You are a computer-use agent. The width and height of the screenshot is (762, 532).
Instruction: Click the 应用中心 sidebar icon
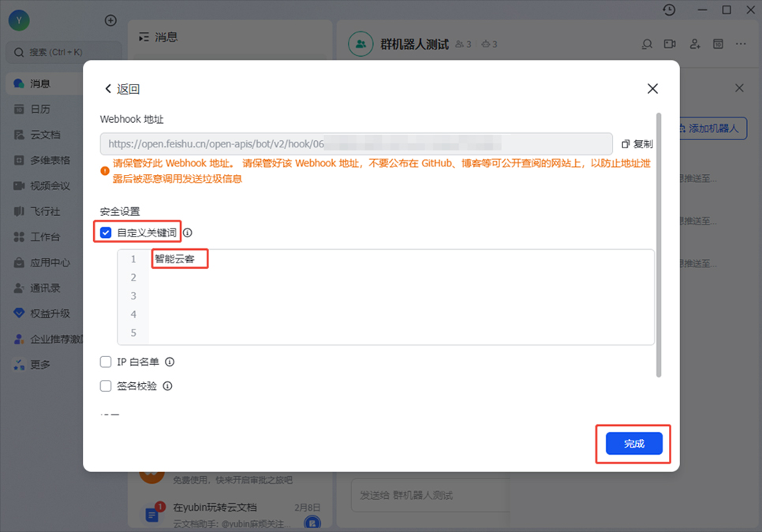point(19,262)
